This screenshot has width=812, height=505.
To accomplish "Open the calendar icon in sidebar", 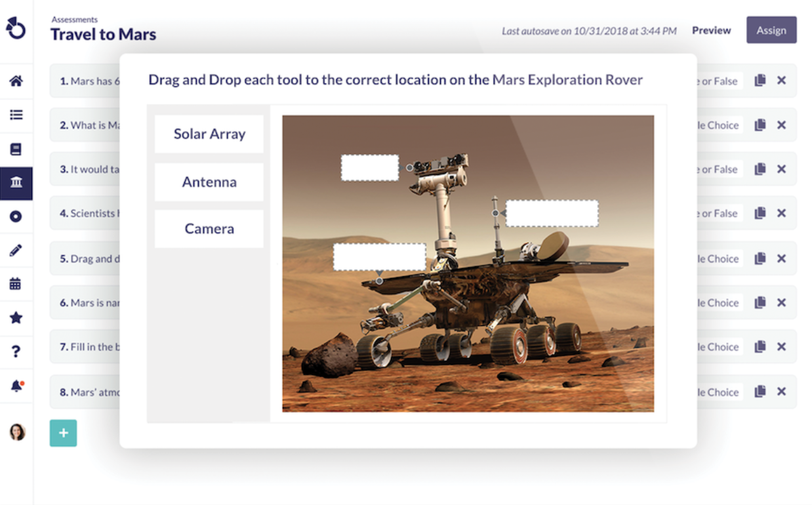I will 16,284.
